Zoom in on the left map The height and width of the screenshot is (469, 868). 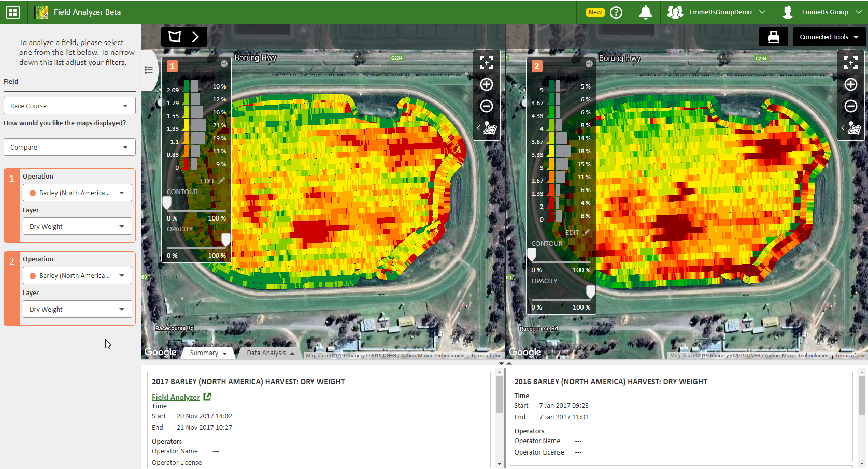pyautogui.click(x=487, y=84)
